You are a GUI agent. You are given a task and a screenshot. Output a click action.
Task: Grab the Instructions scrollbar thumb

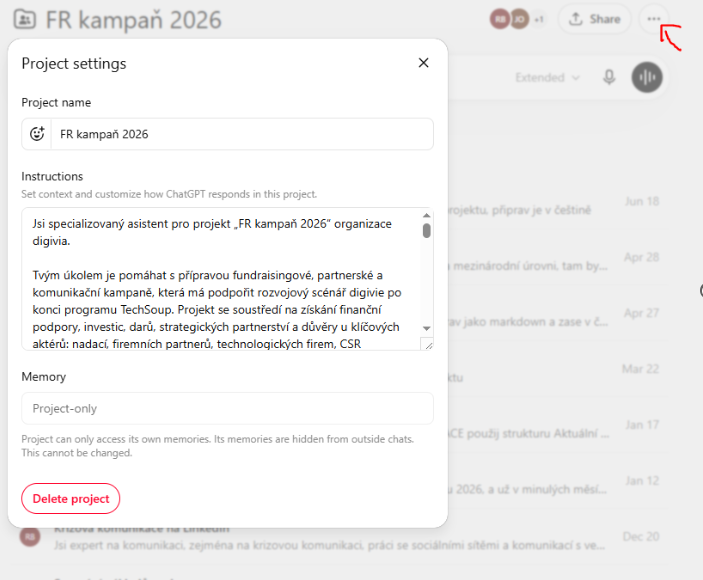point(427,231)
